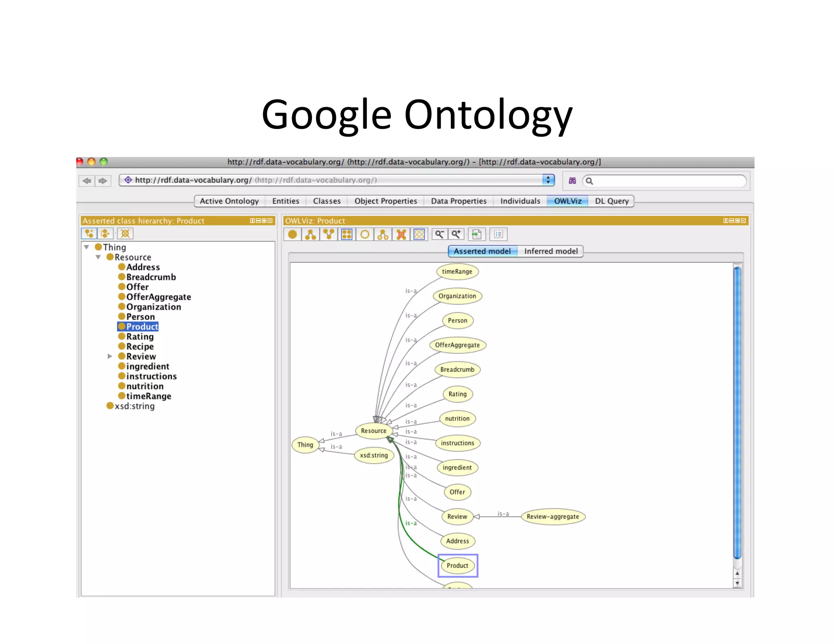Click OWLViz Show superclasses icon

tap(329, 234)
